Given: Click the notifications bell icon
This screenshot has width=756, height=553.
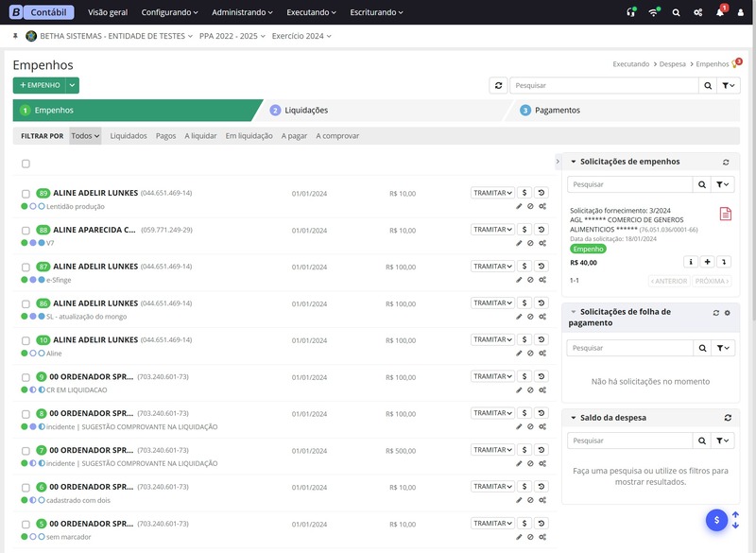Looking at the screenshot, I should 720,13.
